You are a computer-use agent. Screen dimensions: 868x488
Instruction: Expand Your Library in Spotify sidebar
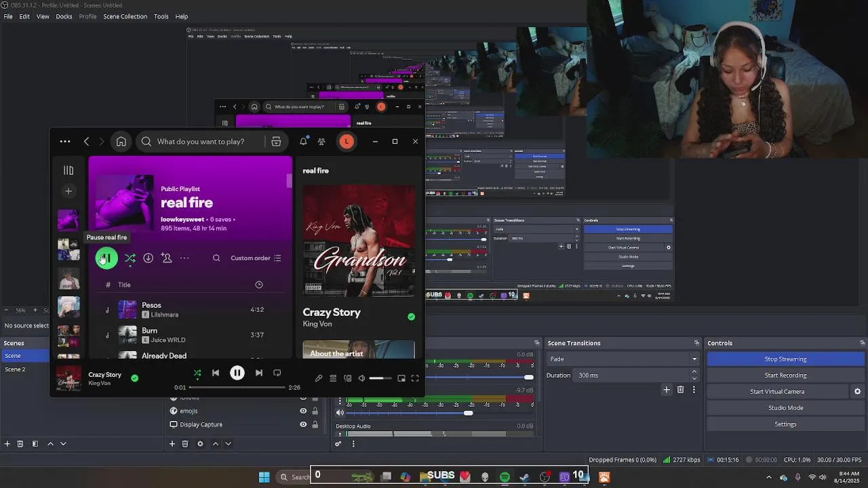[x=68, y=171]
